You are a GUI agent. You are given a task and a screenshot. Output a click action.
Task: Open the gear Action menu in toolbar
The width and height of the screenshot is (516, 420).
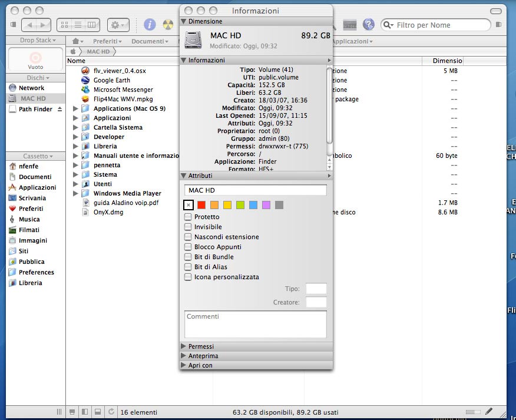point(118,25)
